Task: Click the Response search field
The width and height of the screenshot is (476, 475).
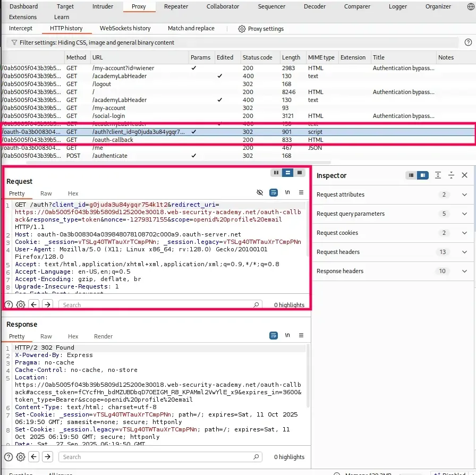Action: (x=160, y=457)
